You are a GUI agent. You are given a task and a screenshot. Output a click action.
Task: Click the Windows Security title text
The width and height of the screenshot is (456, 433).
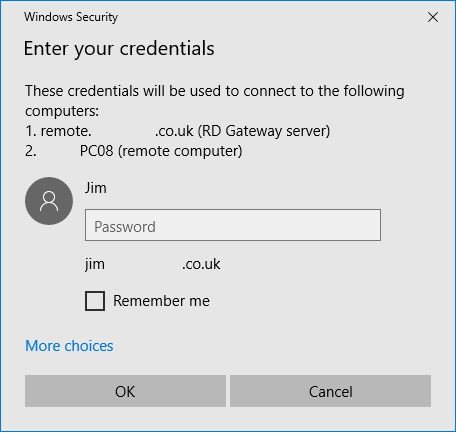71,17
